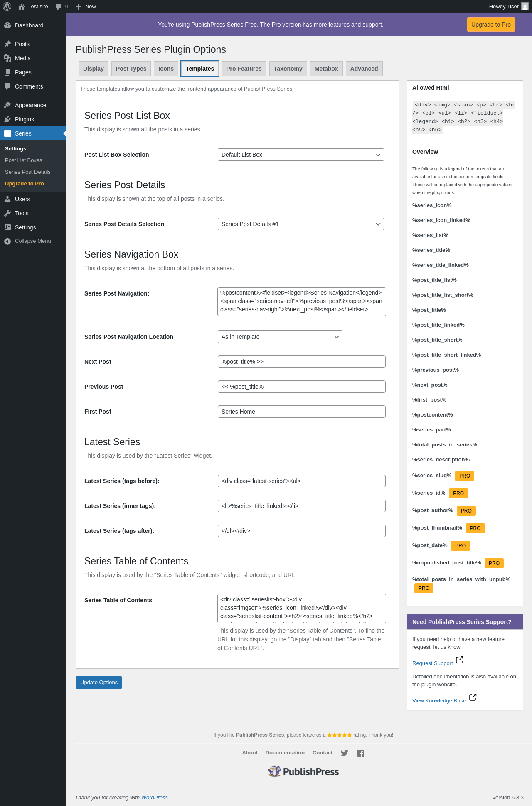The image size is (532, 806).
Task: Open the Series Settings submenu item
Action: [x=16, y=149]
